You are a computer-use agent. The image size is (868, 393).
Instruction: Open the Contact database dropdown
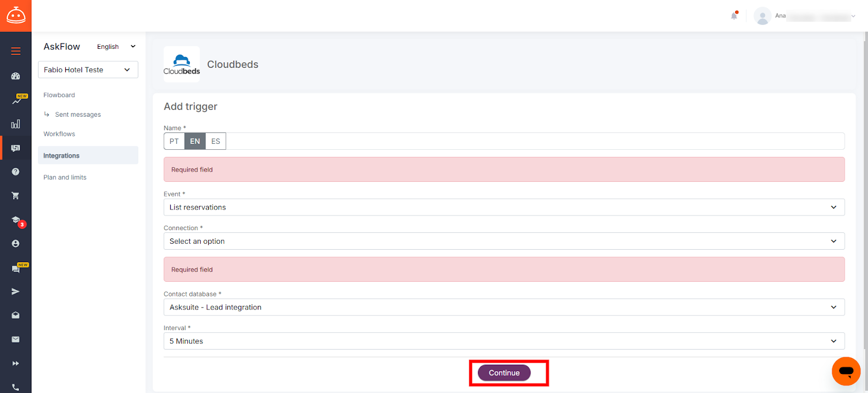click(x=504, y=307)
